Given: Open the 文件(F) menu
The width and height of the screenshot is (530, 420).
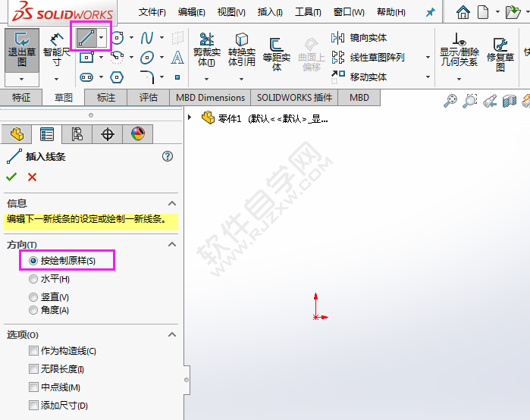Looking at the screenshot, I should (152, 12).
